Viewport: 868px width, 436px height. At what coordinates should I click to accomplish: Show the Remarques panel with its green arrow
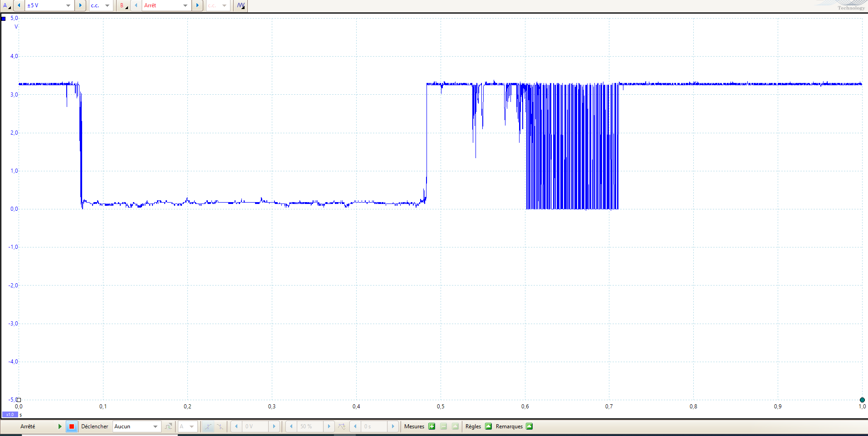coord(529,426)
